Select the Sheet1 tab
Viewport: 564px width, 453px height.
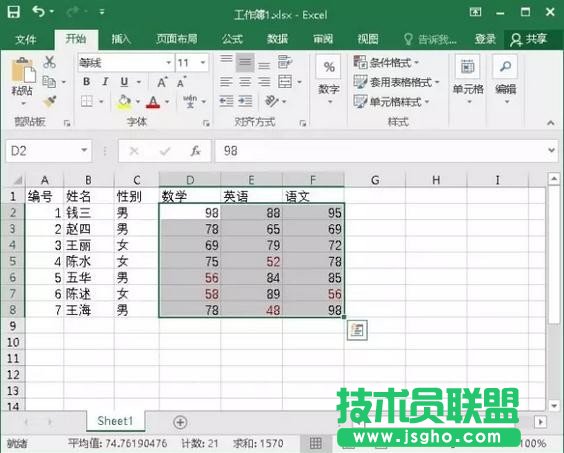click(x=115, y=421)
